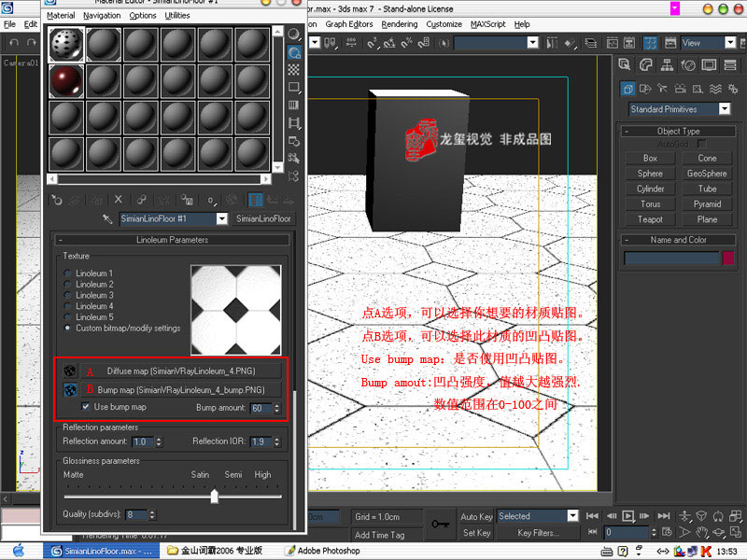747x560 pixels.
Task: Select the Linoleum 5 radio button
Action: point(67,317)
